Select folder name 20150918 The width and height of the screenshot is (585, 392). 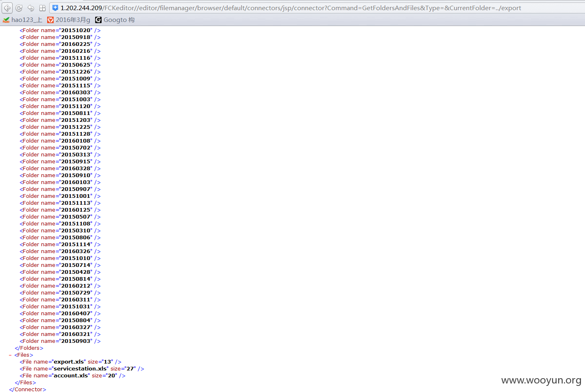[x=76, y=37]
